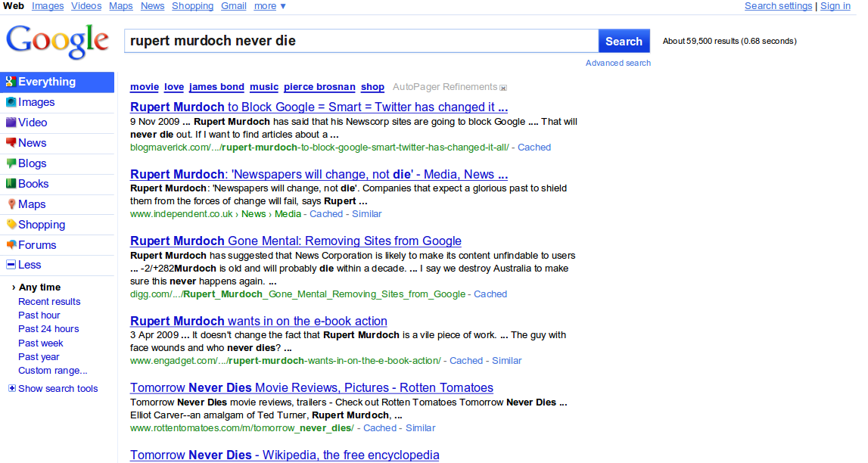Click the search query input field
This screenshot has height=463, width=868.
[x=362, y=41]
